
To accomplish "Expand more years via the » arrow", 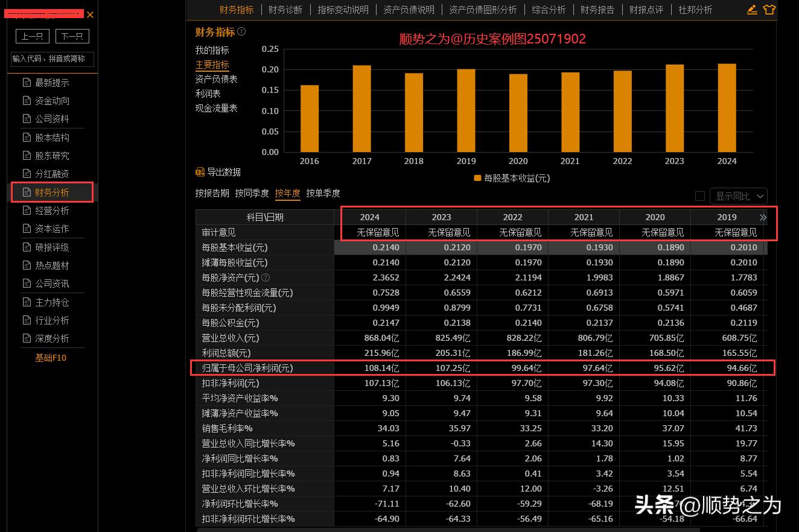I will pos(762,217).
